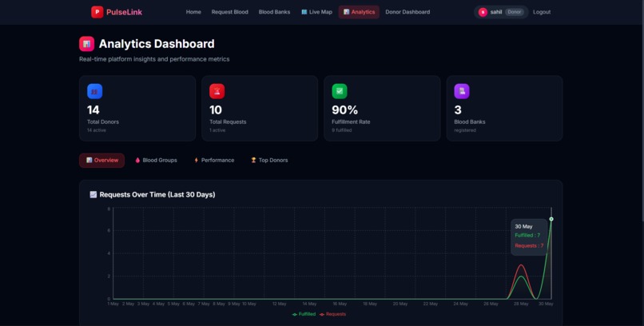
Task: Click the 14 Total Donors value
Action: point(93,110)
